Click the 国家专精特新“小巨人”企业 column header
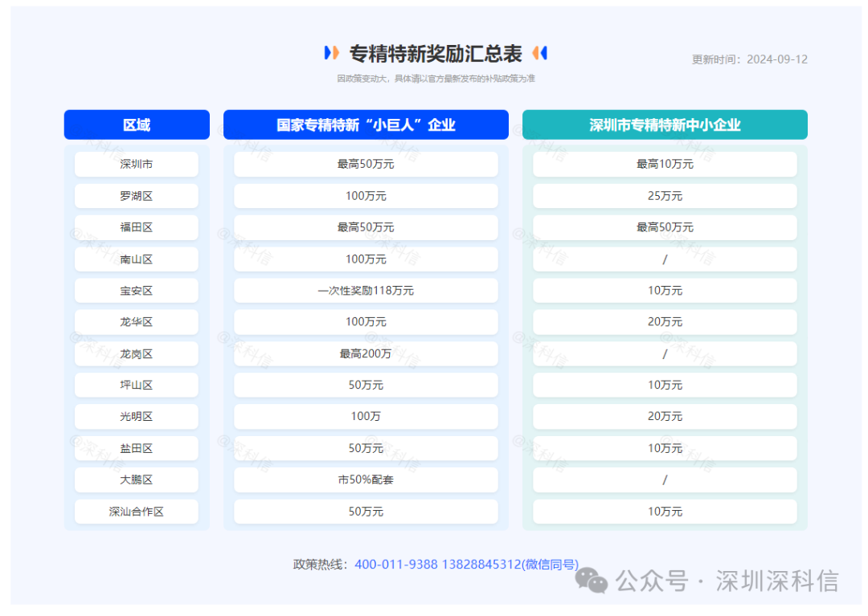 (x=366, y=124)
